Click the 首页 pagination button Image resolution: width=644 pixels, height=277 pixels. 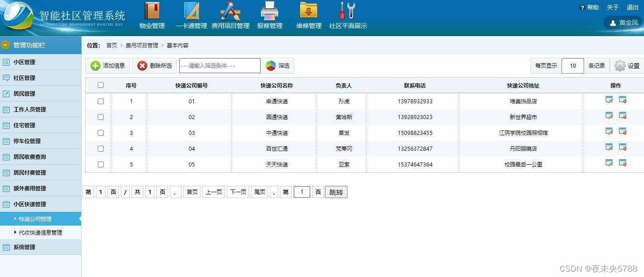point(192,192)
